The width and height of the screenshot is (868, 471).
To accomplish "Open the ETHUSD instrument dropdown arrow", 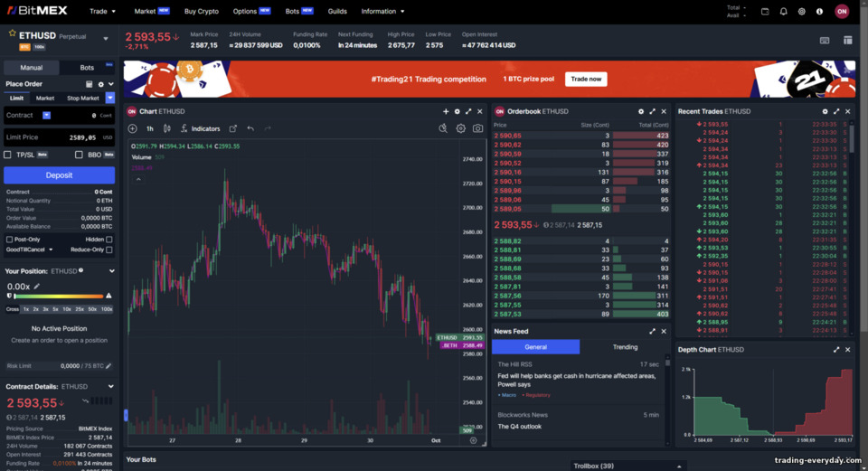I will [x=106, y=39].
